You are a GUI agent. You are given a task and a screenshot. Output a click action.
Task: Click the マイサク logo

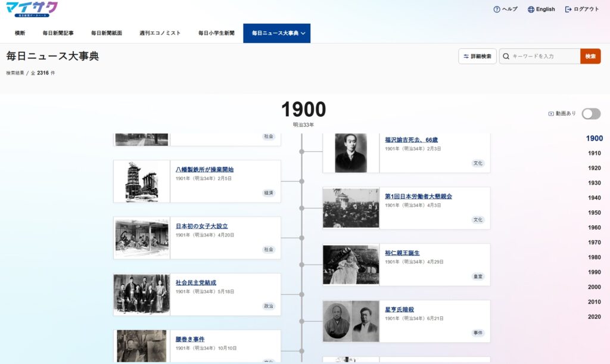click(x=32, y=10)
